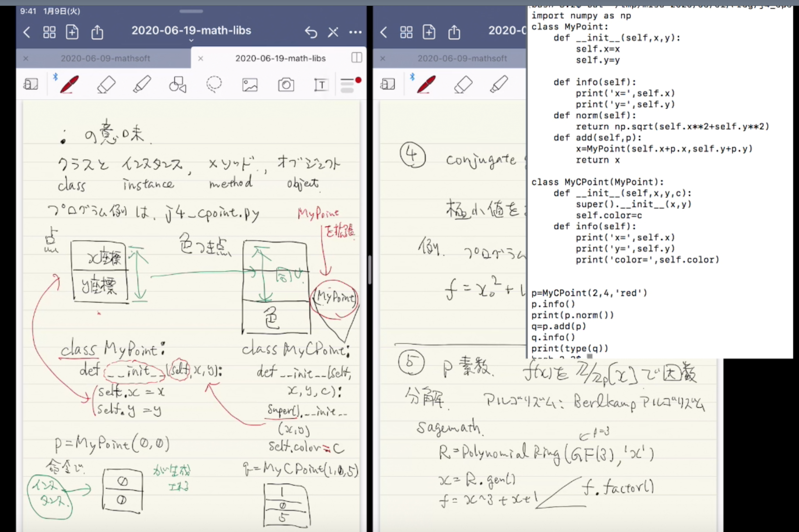
Task: Toggle read-only mode icon in left toolbar
Action: (x=31, y=85)
